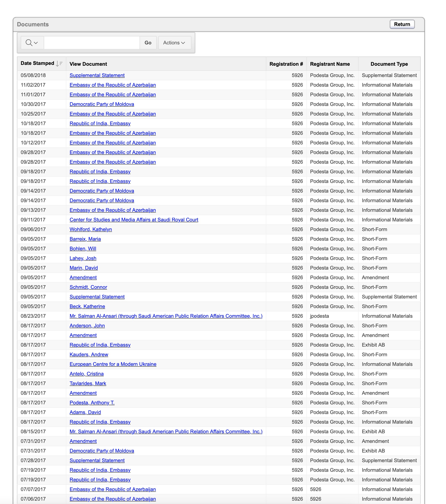Image resolution: width=446 pixels, height=504 pixels.
Task: Open the Marin, David short-form link
Action: (83, 268)
